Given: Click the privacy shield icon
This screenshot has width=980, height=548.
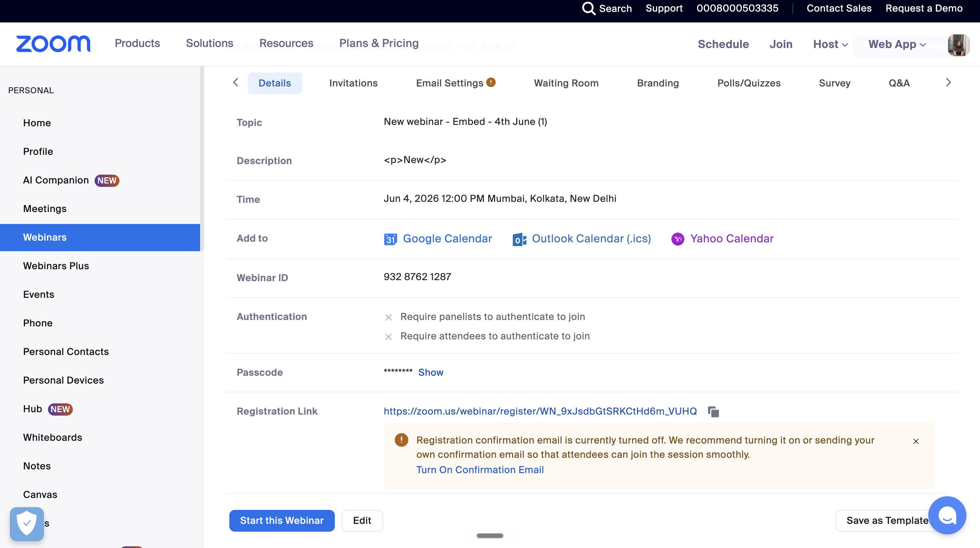Looking at the screenshot, I should pyautogui.click(x=27, y=523).
